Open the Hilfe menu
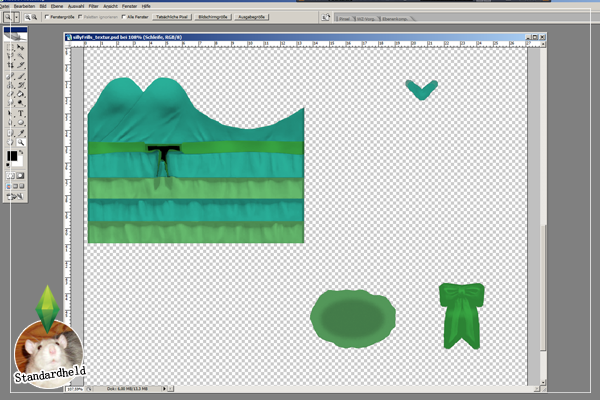The image size is (600, 400). coord(146,6)
